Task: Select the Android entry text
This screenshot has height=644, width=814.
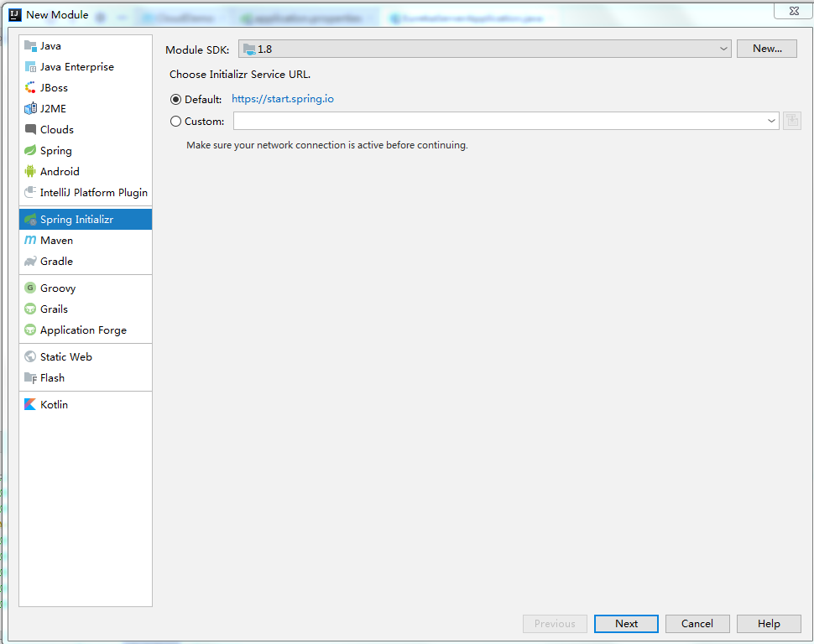Action: [60, 171]
